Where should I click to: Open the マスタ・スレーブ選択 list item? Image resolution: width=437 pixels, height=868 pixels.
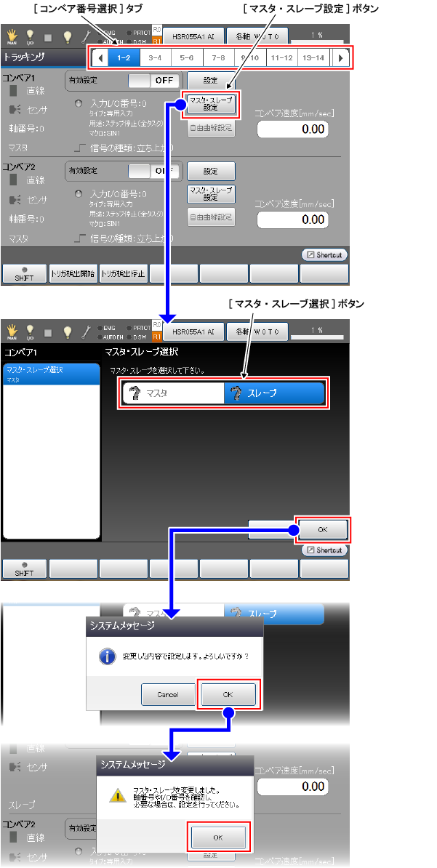point(51,374)
